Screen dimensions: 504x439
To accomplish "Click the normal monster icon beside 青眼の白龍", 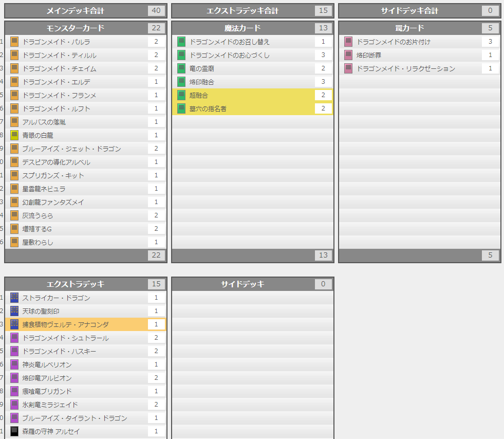I will (x=15, y=135).
